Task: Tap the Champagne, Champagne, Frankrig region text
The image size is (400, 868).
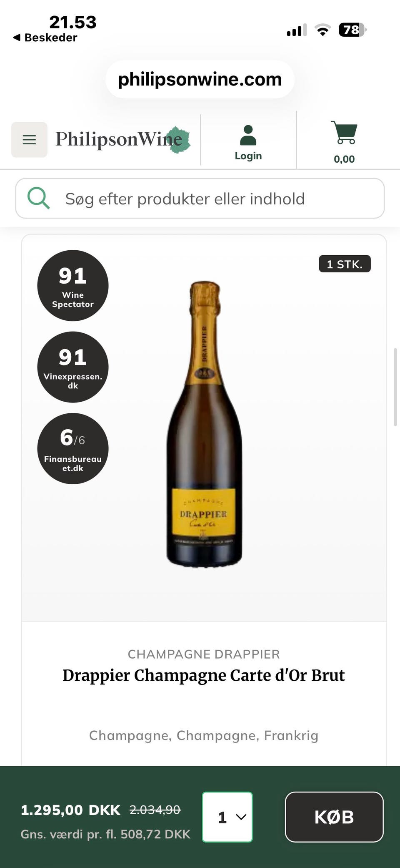Action: [204, 735]
